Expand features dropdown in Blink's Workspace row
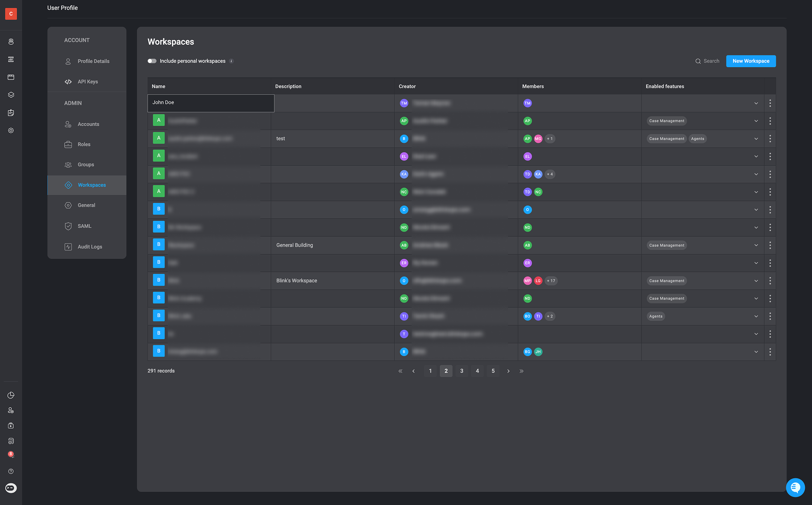The height and width of the screenshot is (505, 812). click(x=756, y=281)
